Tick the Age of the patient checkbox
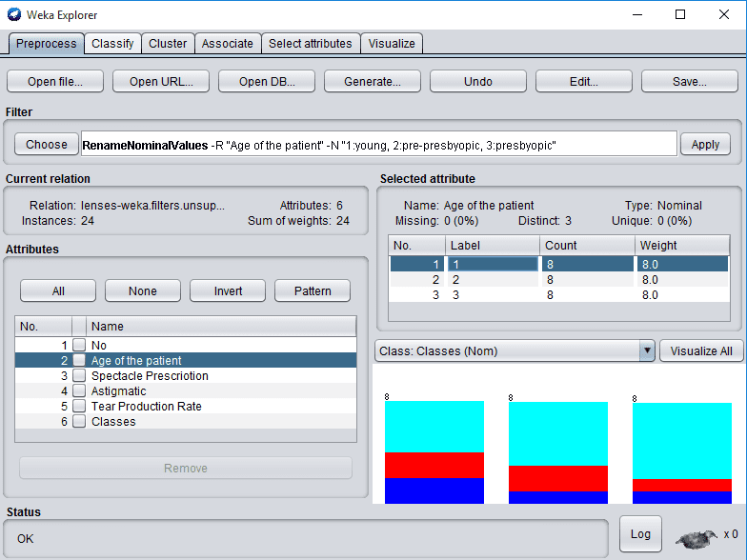 79,360
